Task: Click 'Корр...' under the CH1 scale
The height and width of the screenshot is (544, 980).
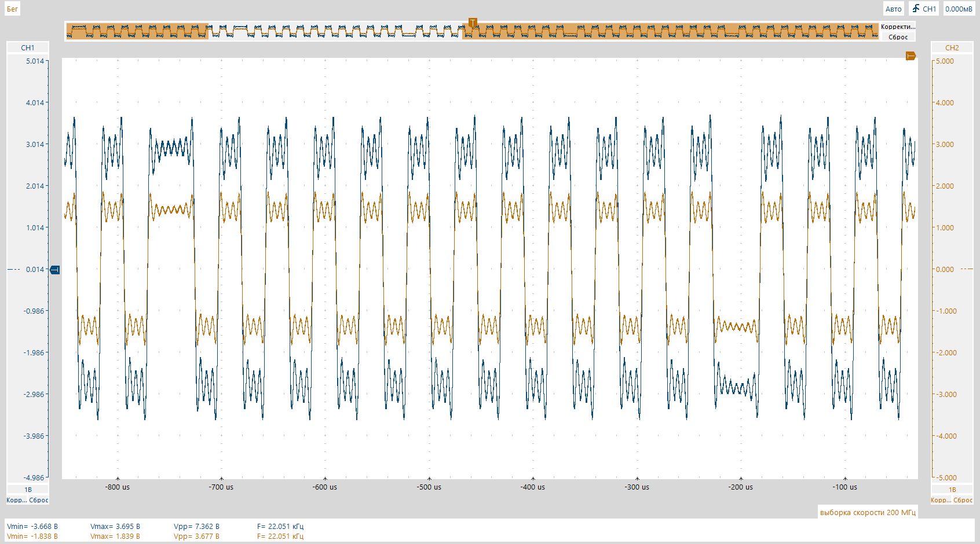Action: click(x=16, y=500)
